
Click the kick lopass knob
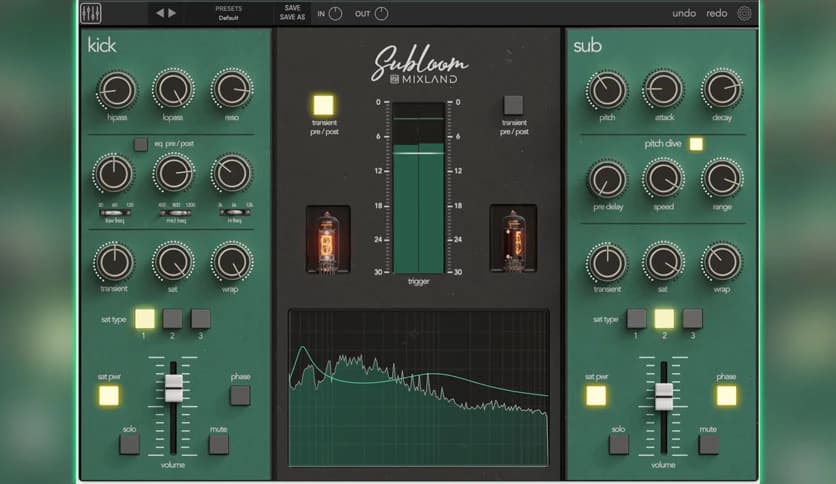click(173, 89)
